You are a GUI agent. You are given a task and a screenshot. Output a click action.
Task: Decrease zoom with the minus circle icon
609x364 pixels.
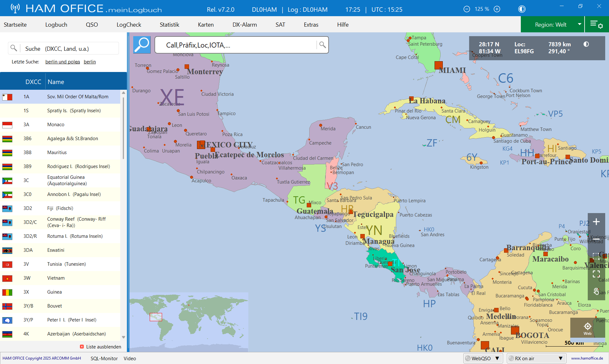pyautogui.click(x=467, y=9)
